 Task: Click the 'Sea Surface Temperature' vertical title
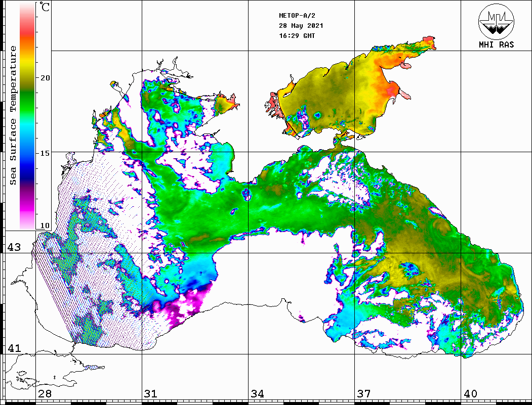13,116
